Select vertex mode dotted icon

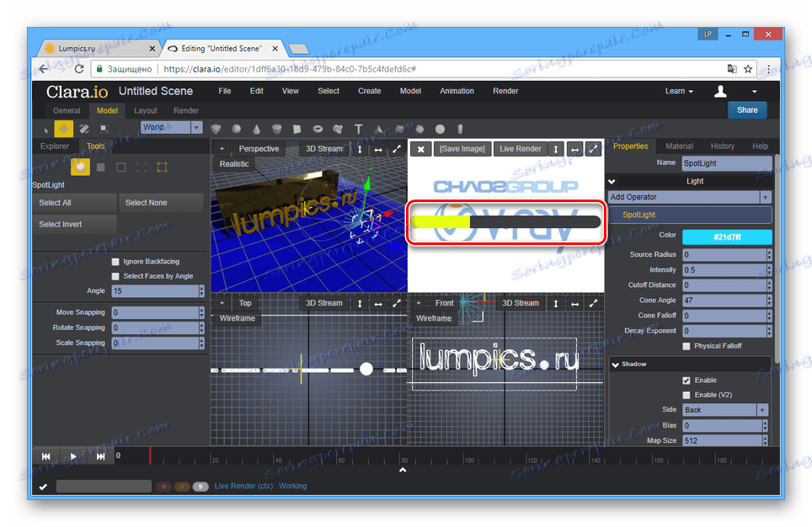142,168
